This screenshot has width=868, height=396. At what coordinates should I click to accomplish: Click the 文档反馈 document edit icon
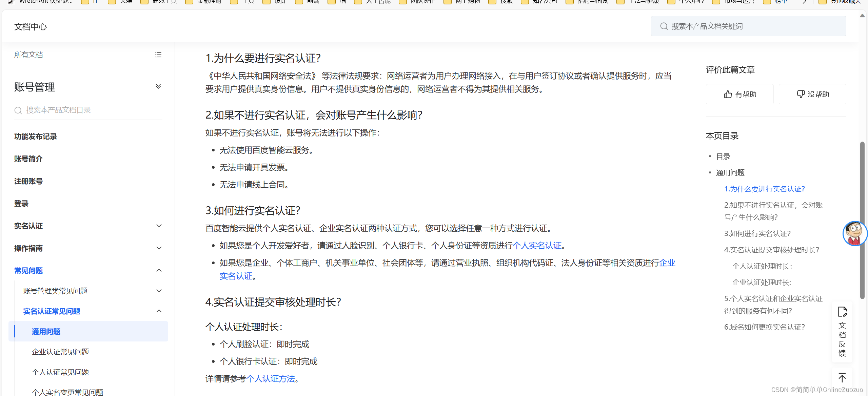(842, 312)
